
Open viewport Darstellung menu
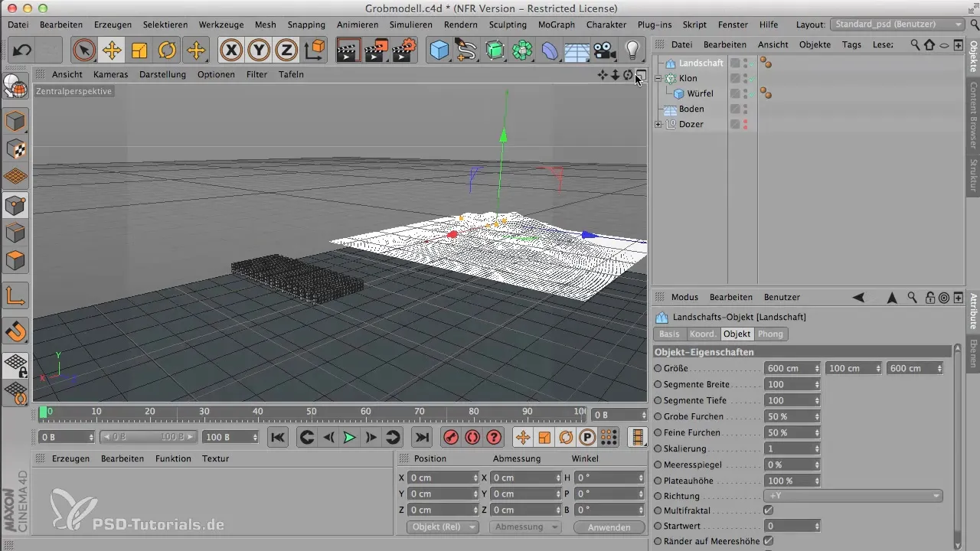[x=162, y=74]
